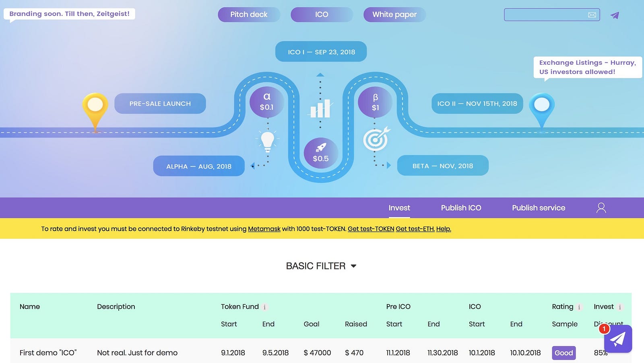Viewport: 644px width, 363px height.
Task: Click the paper plane send icon beside the email field
Action: (615, 15)
